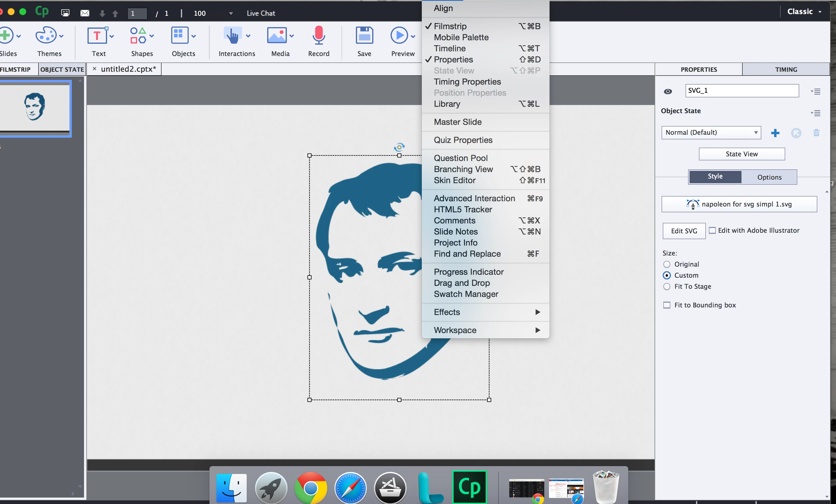Click the Record microphone icon
The image size is (836, 504).
[318, 35]
